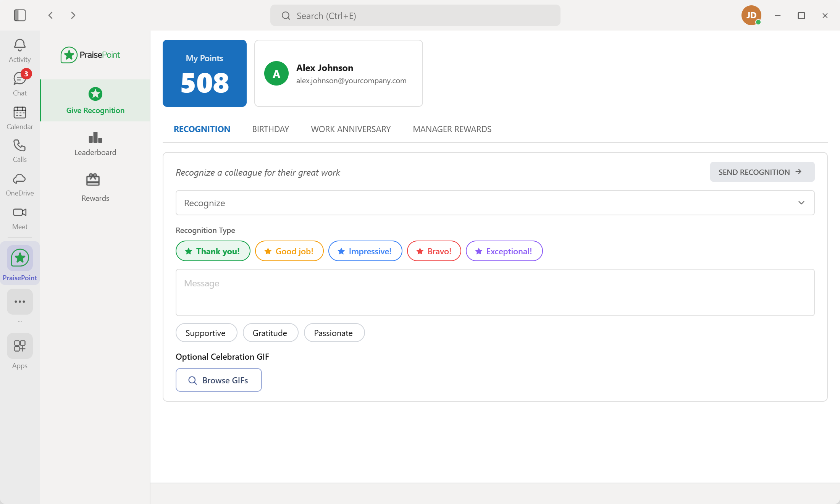This screenshot has height=504, width=840.
Task: Go back with the left arrow
Action: 50,15
